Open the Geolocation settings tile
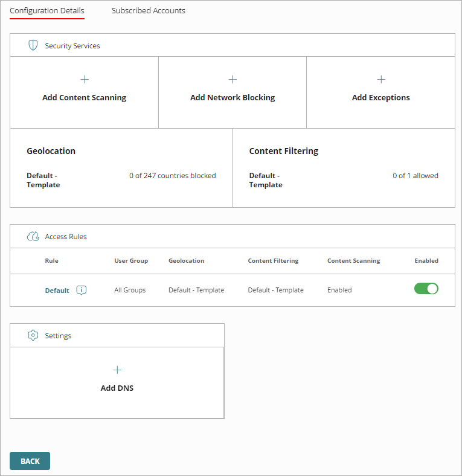 pos(121,168)
